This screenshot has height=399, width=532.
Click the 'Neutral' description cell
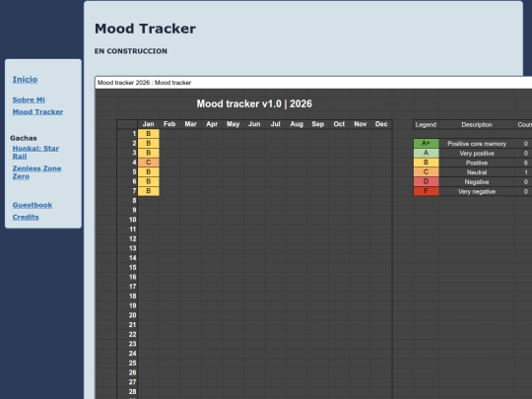pyautogui.click(x=477, y=172)
